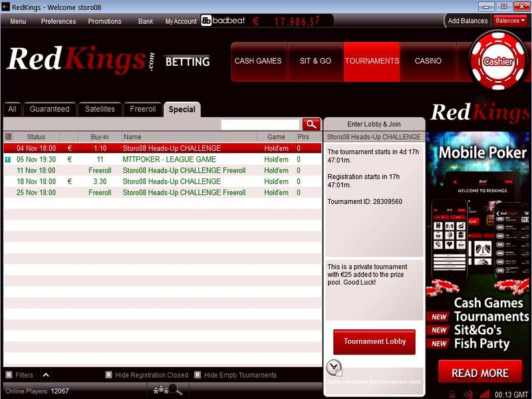
Task: Select the 18 Nov 18:00 tournament row
Action: click(x=162, y=182)
